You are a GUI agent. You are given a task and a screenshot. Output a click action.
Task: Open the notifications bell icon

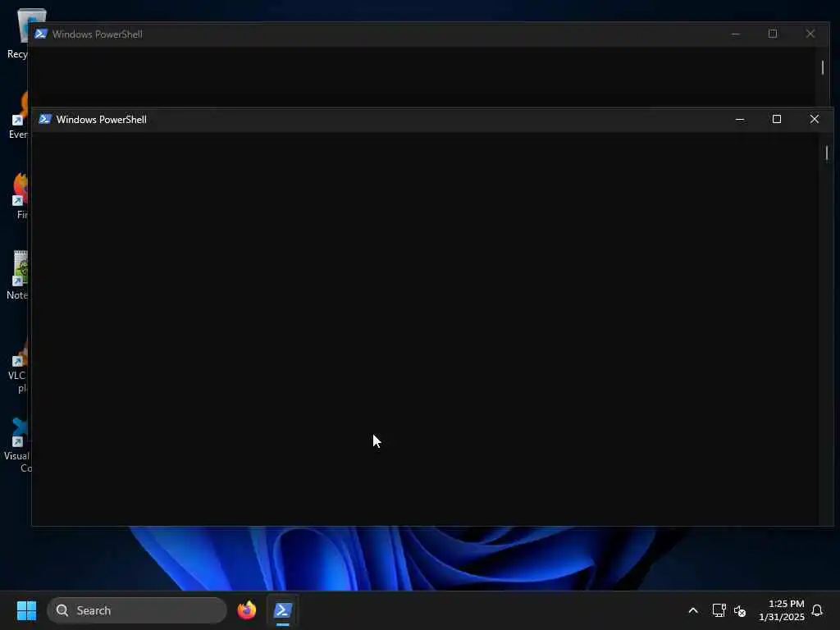[x=817, y=610]
